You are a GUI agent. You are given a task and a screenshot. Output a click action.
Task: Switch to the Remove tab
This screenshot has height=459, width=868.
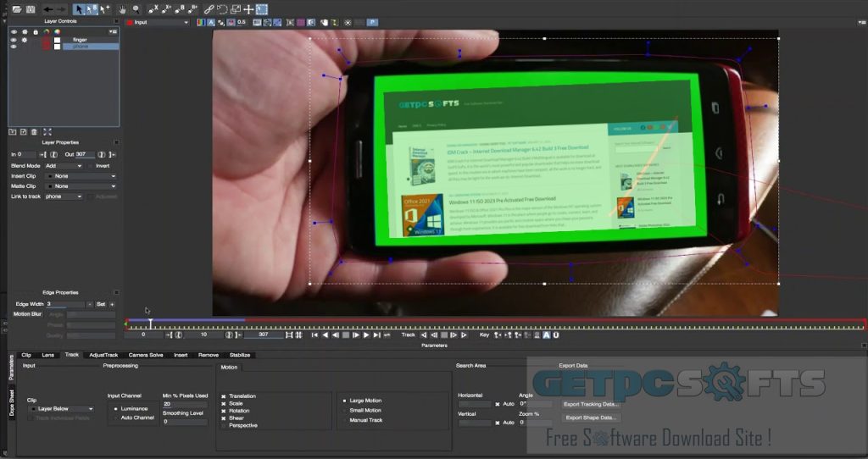(209, 355)
